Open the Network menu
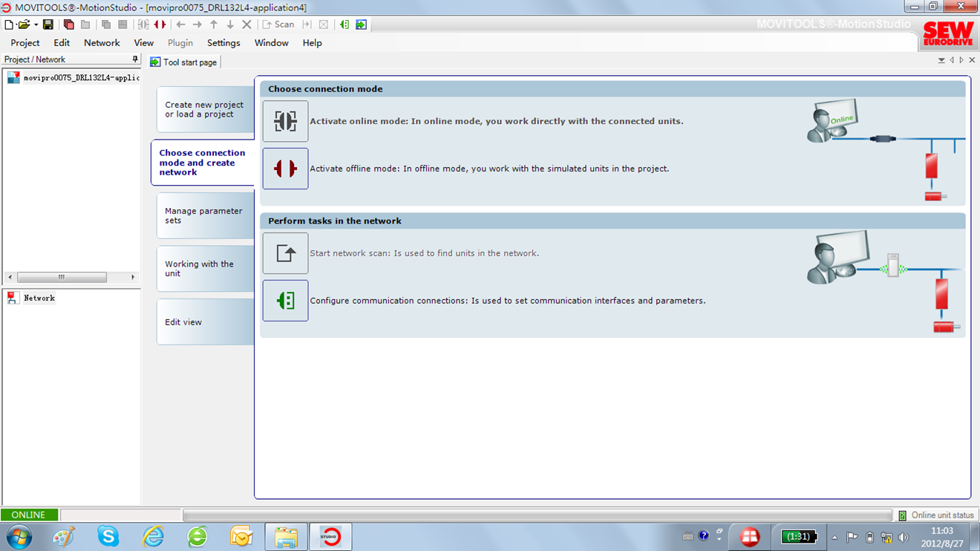This screenshot has height=551, width=980. 102,43
